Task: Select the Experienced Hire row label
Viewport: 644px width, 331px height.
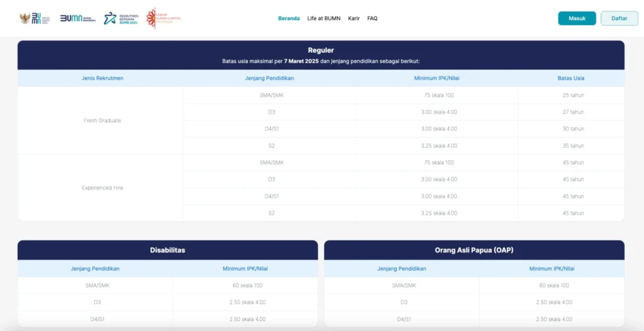Action: tap(103, 188)
